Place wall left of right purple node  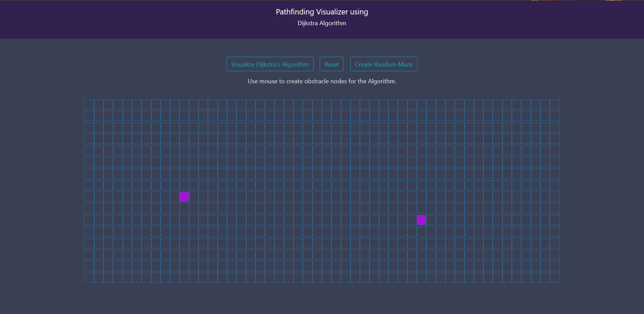[x=412, y=220]
